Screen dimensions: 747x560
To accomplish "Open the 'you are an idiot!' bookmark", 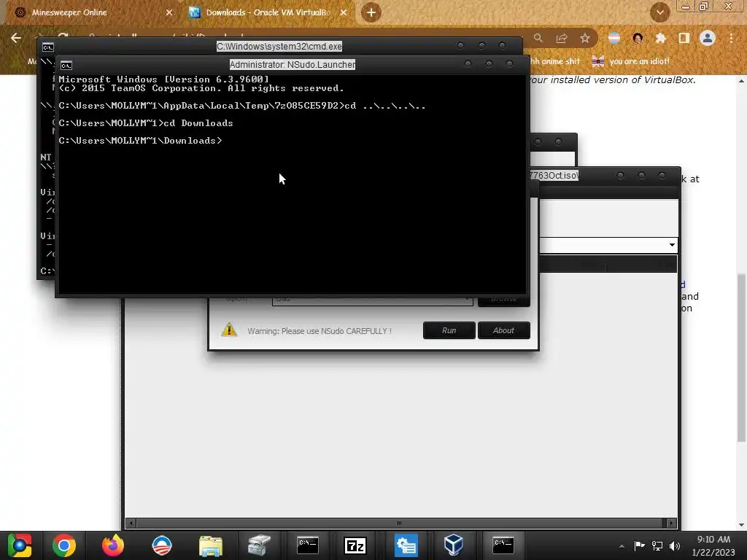I will coord(631,61).
